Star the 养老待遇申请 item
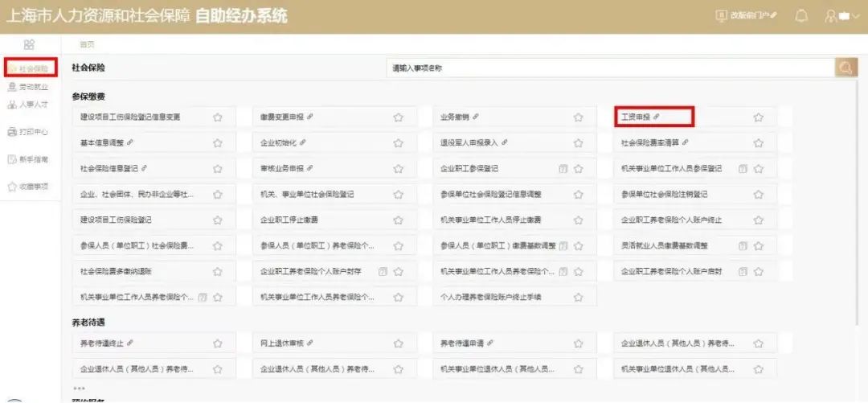The image size is (868, 403). point(578,343)
